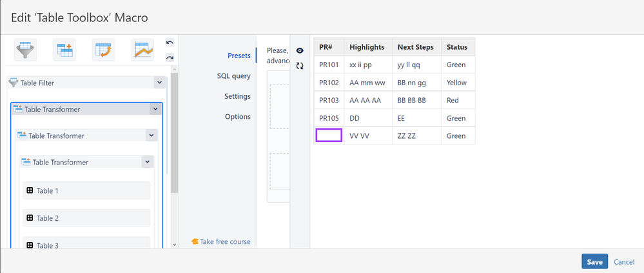Viewport: 644px width, 273px height.
Task: Click the PR103 cell
Action: (329, 100)
